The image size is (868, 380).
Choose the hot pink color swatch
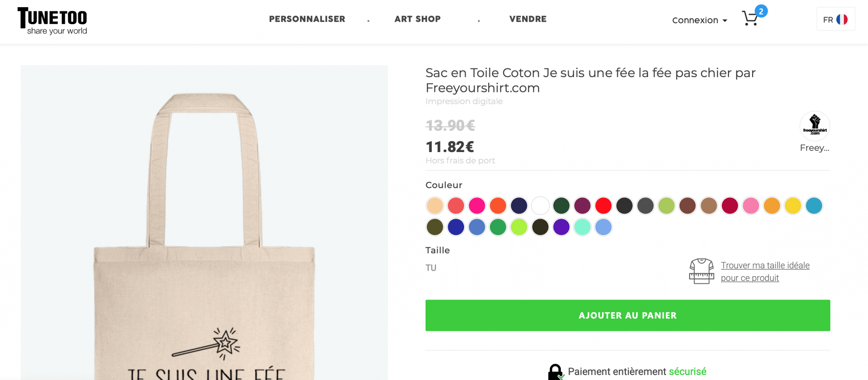point(477,206)
